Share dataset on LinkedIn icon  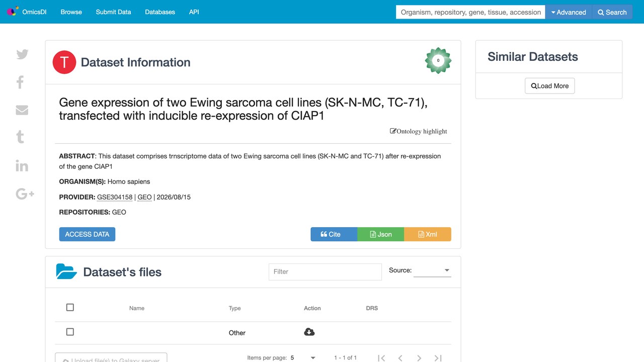(22, 165)
